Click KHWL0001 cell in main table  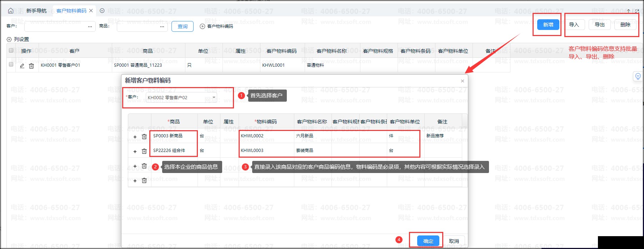click(282, 65)
